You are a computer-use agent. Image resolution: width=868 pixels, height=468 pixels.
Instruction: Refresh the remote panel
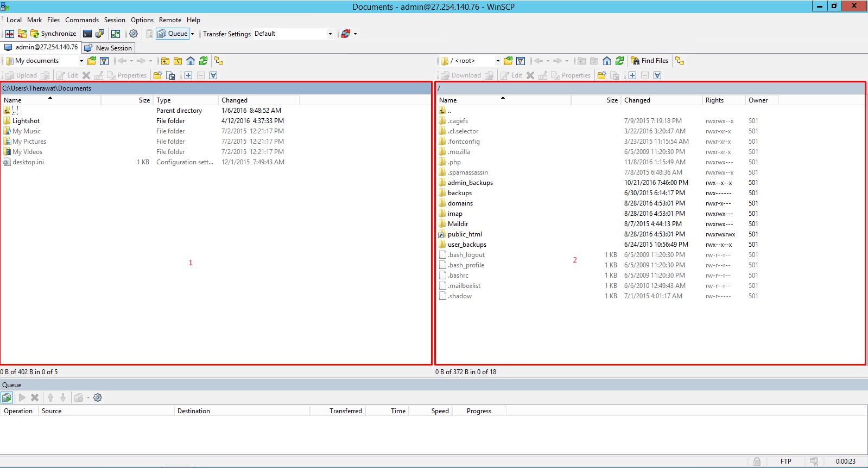tap(619, 61)
